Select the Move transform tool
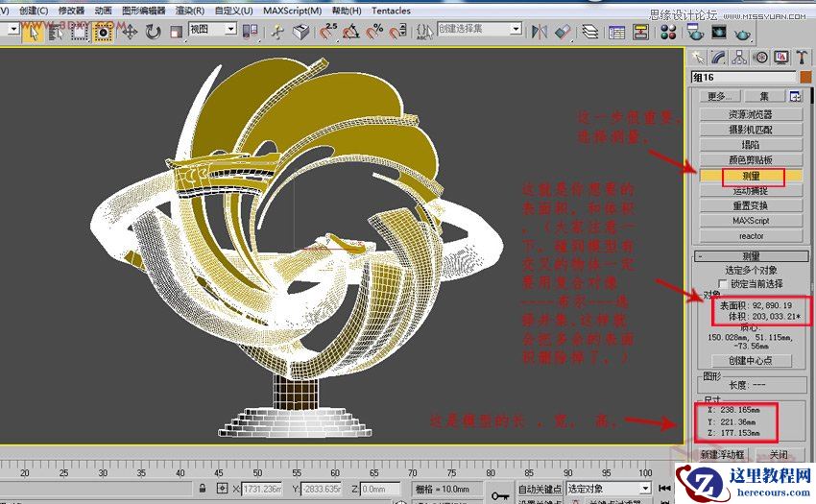Screen dimensions: 816x504 [129, 33]
